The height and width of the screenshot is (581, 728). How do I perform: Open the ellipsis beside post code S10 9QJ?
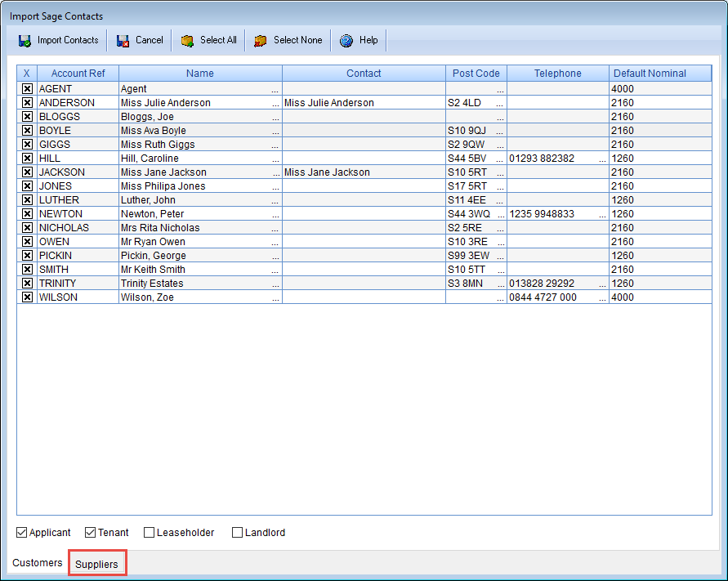click(x=499, y=132)
